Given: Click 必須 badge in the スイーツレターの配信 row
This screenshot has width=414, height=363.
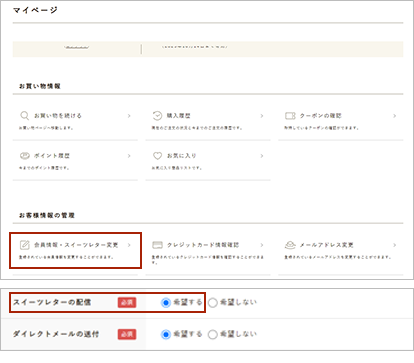Looking at the screenshot, I should pyautogui.click(x=127, y=302).
